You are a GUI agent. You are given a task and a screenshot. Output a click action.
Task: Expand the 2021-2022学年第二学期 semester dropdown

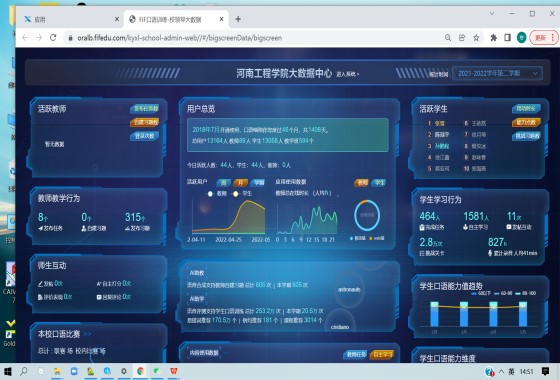[497, 73]
